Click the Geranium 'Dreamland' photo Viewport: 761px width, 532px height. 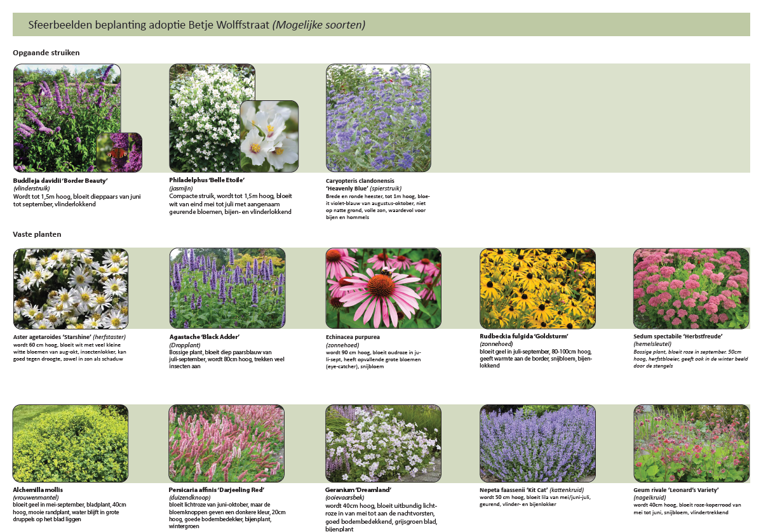click(x=383, y=444)
